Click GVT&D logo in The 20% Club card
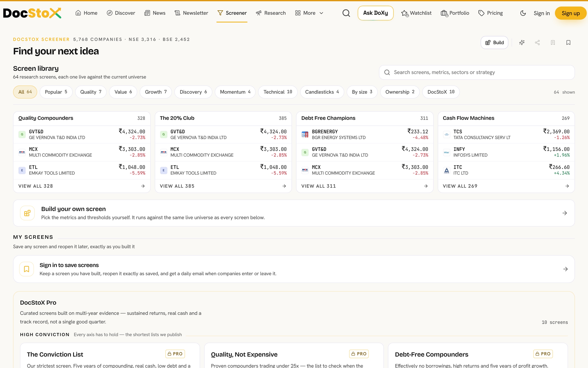Image resolution: width=588 pixels, height=368 pixels. pyautogui.click(x=164, y=134)
